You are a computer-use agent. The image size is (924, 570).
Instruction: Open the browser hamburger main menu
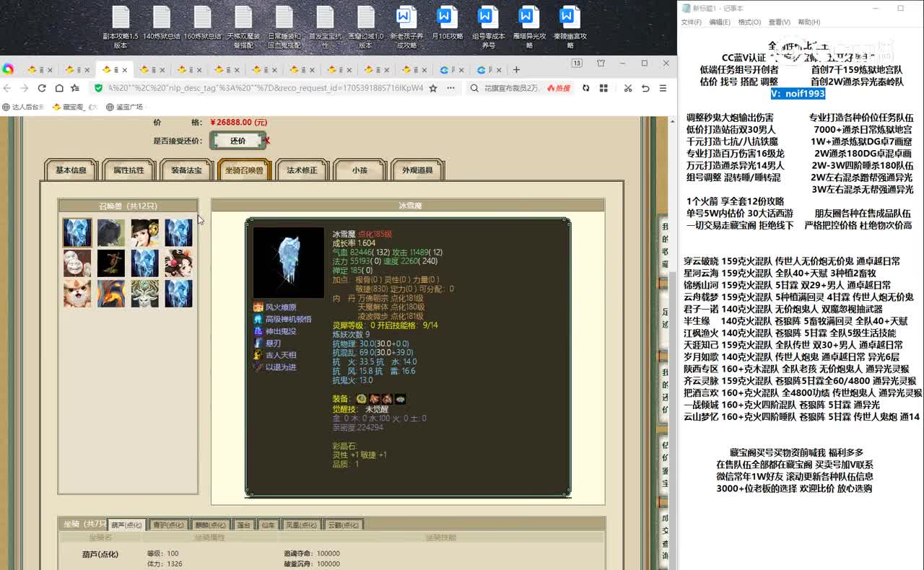click(x=664, y=88)
